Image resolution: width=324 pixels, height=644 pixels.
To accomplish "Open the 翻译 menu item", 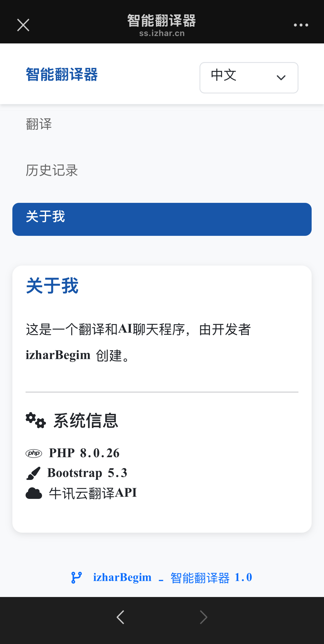I will 39,124.
